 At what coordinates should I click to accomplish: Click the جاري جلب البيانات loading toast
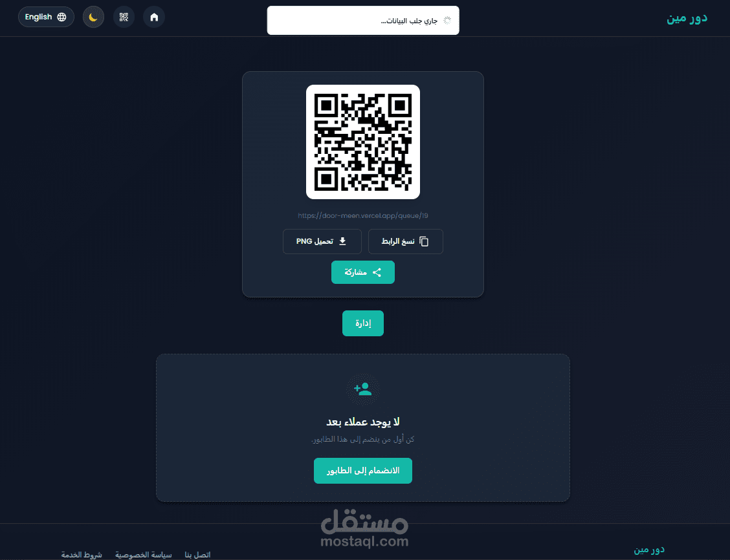click(x=363, y=21)
